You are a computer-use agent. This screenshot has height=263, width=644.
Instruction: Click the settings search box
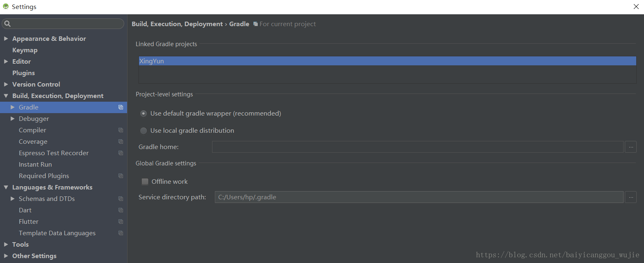(63, 24)
